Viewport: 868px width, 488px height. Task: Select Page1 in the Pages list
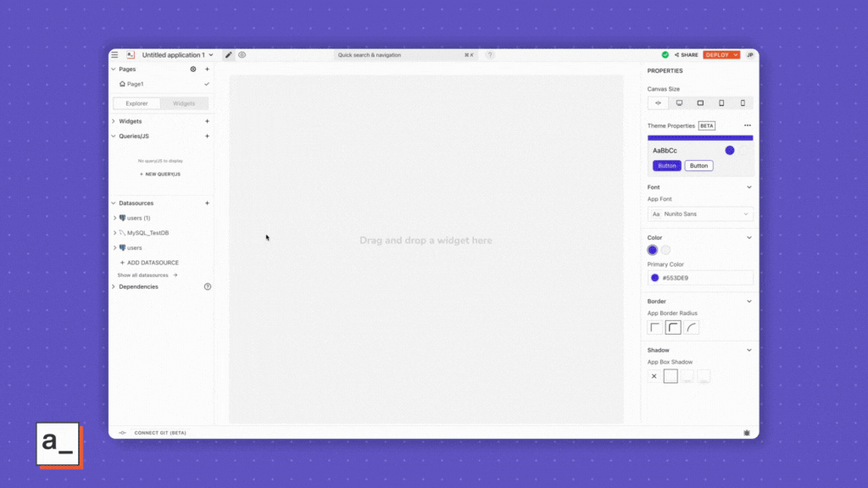click(135, 84)
